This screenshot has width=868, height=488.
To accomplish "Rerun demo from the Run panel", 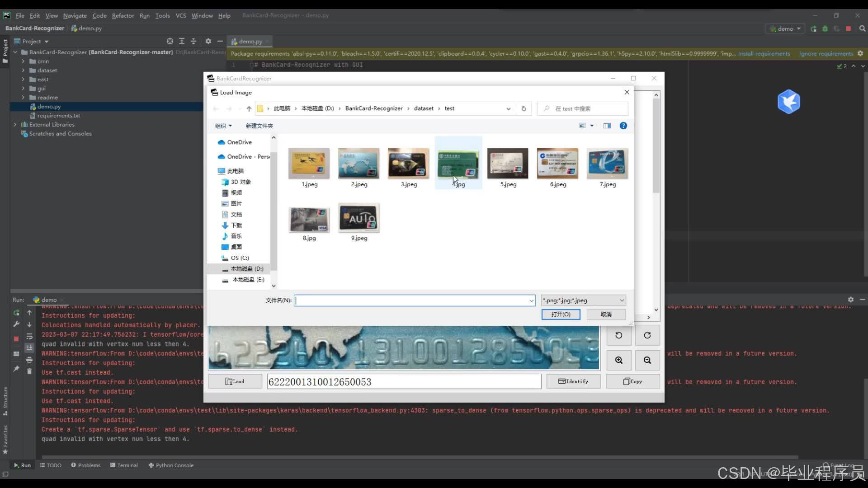I will point(17,313).
